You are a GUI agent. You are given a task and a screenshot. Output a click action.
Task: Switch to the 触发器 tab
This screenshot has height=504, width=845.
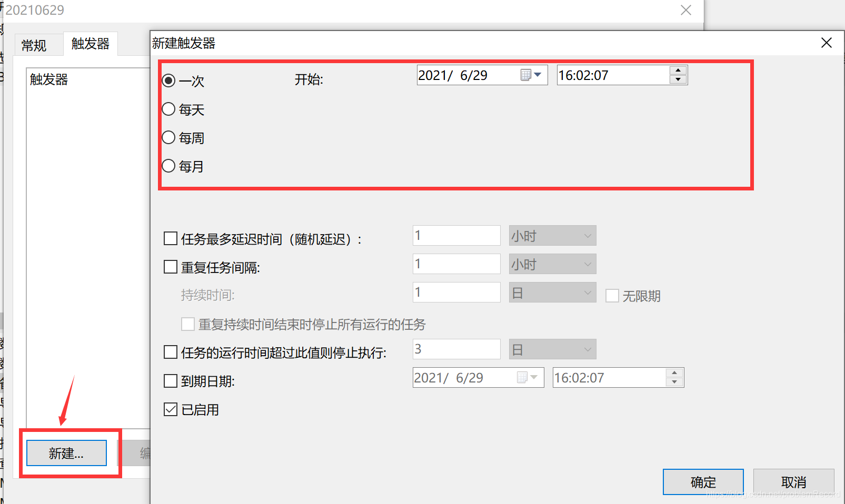[x=90, y=44]
